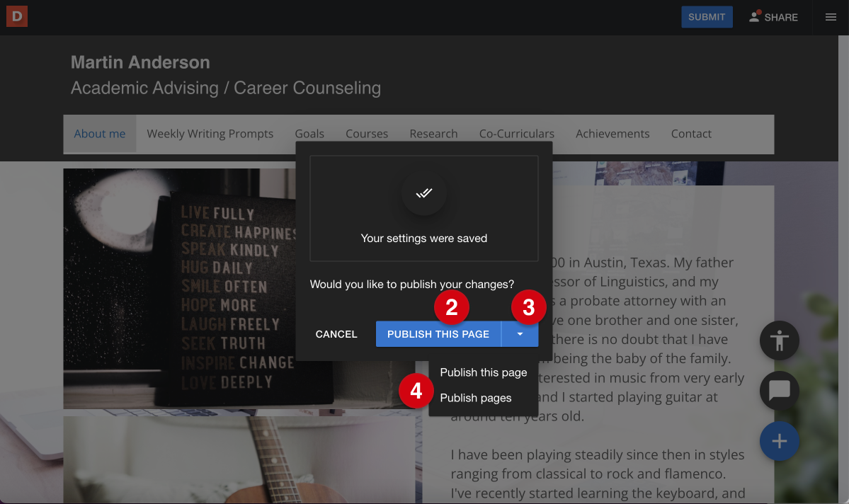The height and width of the screenshot is (504, 849).
Task: Choose 'Publish this page' from dropdown menu
Action: (483, 372)
